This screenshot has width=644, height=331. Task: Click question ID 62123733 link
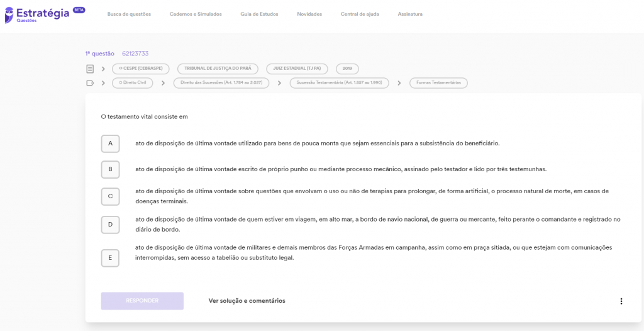coord(135,54)
